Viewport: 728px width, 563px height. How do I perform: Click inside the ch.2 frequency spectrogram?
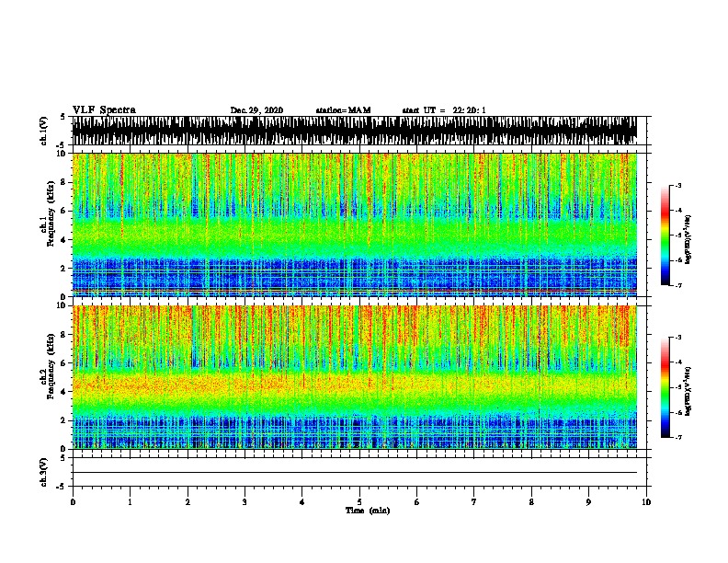pos(355,377)
